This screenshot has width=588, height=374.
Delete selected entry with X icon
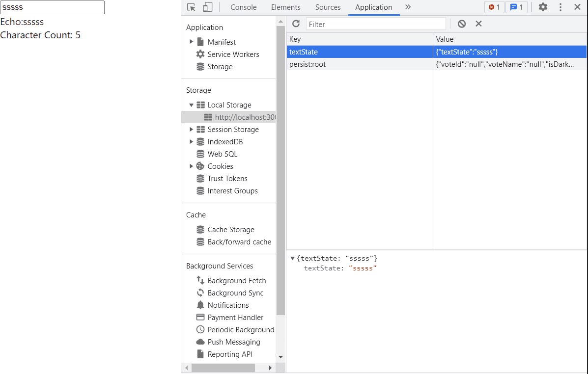tap(478, 24)
